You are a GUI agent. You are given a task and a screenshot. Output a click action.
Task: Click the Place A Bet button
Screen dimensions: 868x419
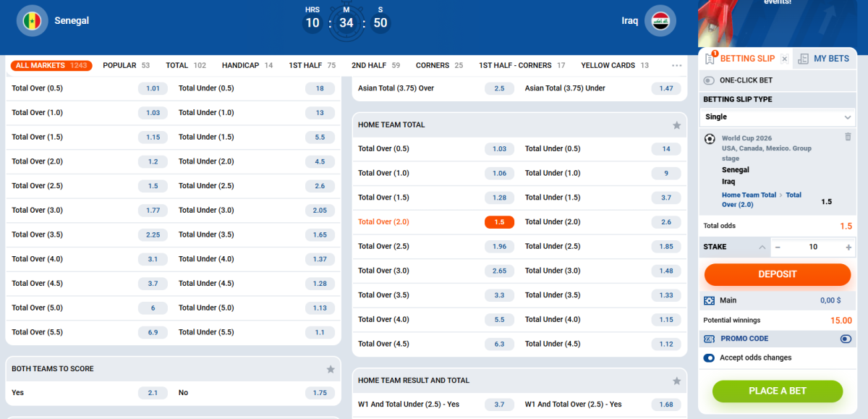[x=778, y=392]
